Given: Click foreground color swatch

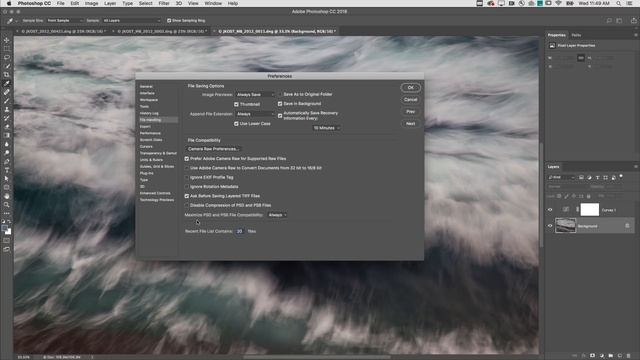Looking at the screenshot, I should pyautogui.click(x=4, y=229).
